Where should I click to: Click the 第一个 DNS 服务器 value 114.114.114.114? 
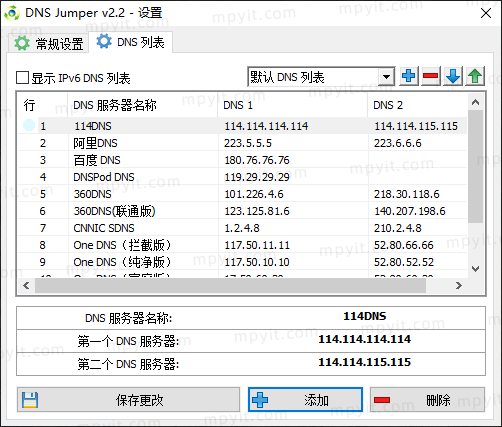[x=365, y=339]
